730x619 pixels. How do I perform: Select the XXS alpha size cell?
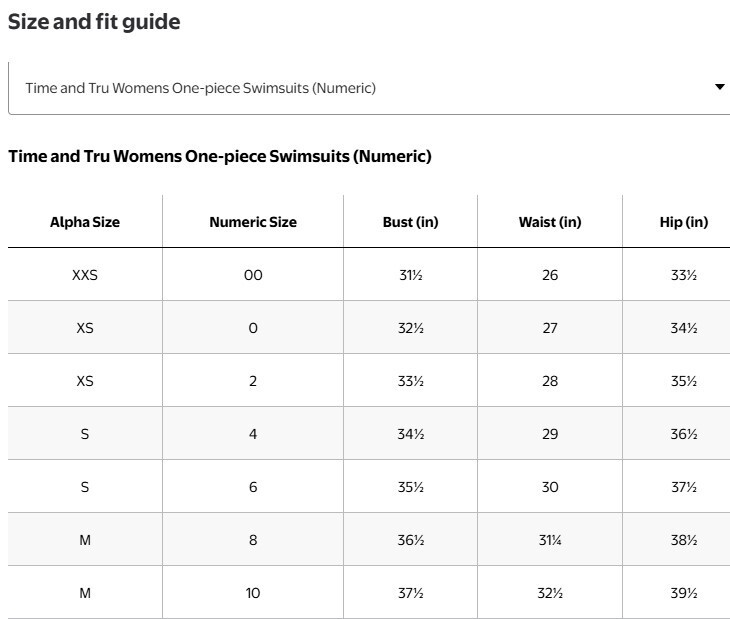(85, 275)
